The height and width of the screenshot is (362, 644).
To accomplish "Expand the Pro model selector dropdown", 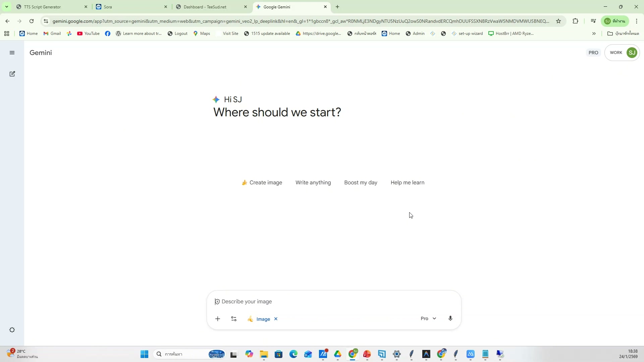I will (428, 318).
